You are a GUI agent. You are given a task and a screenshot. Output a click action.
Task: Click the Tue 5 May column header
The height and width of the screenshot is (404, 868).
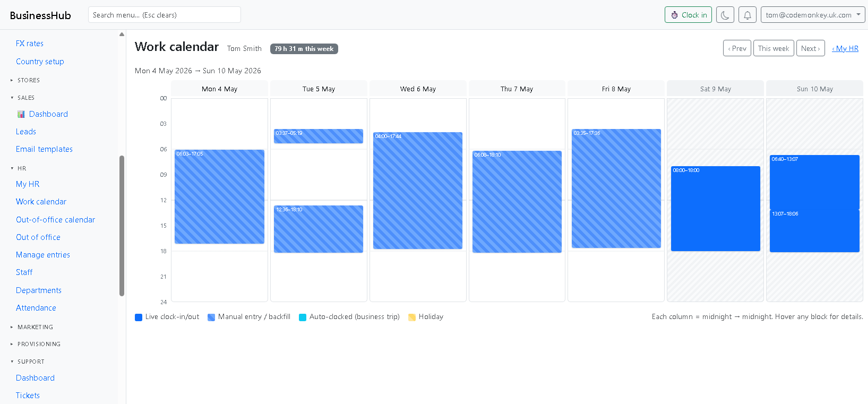tap(319, 89)
